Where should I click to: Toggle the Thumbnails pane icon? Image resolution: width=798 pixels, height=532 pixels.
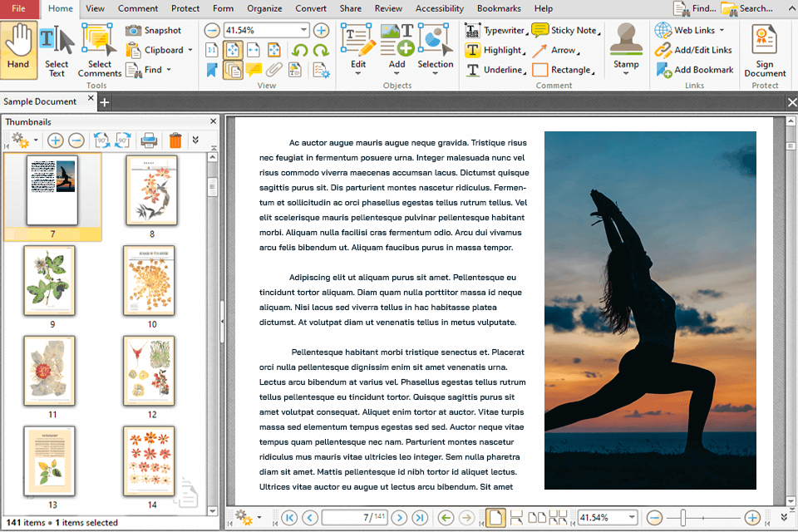click(233, 70)
